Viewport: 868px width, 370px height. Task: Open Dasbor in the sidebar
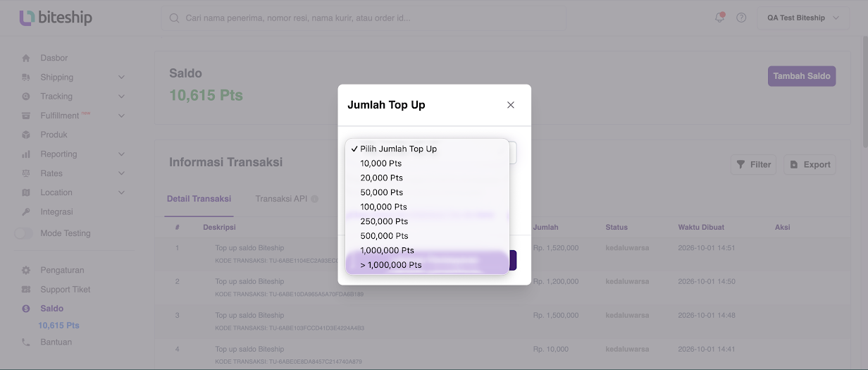click(54, 58)
